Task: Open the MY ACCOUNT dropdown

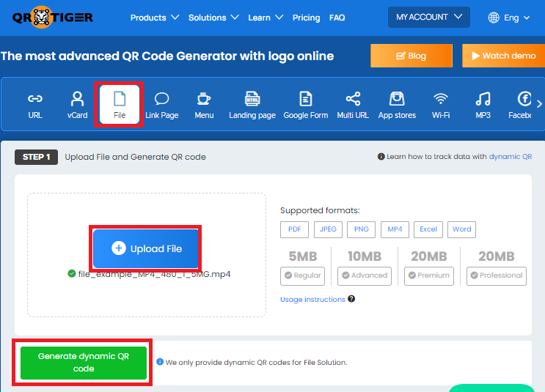Action: click(x=429, y=17)
